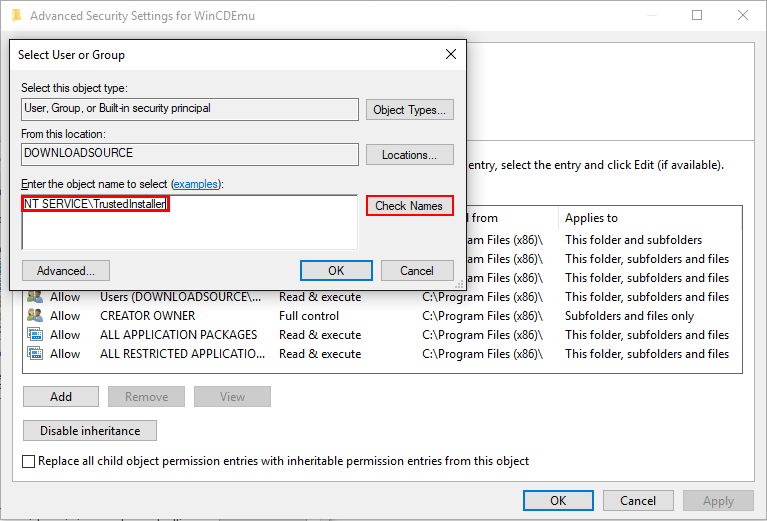This screenshot has height=521, width=767.
Task: Select the CREATOR OWNER principal
Action: click(148, 316)
